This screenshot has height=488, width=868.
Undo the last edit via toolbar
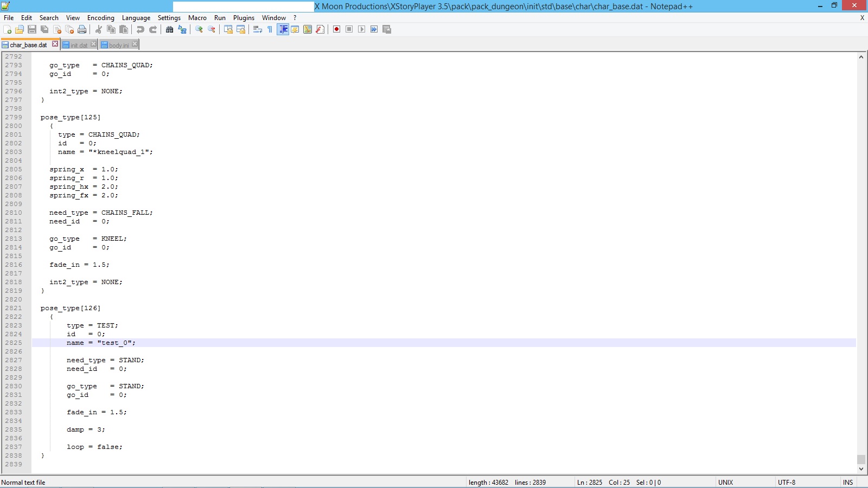click(141, 29)
